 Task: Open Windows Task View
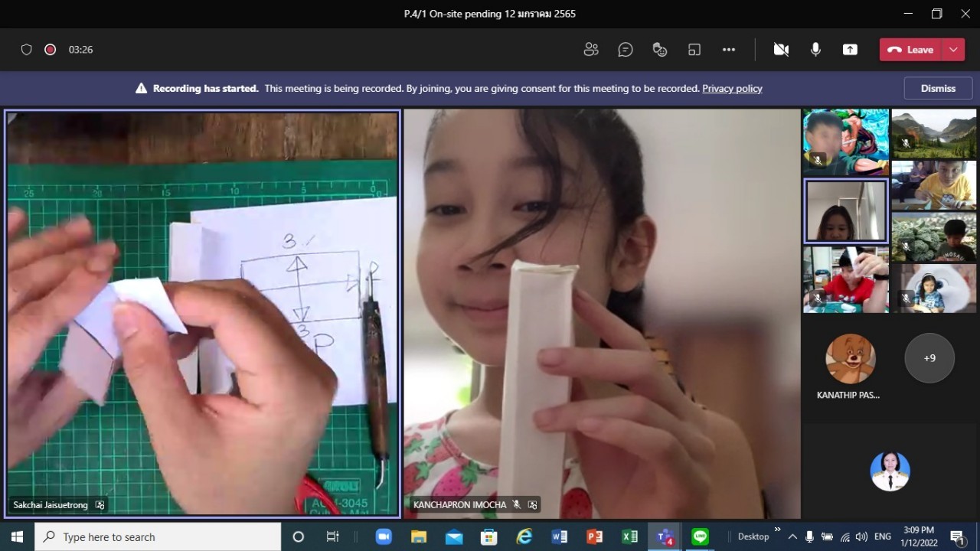pos(333,537)
